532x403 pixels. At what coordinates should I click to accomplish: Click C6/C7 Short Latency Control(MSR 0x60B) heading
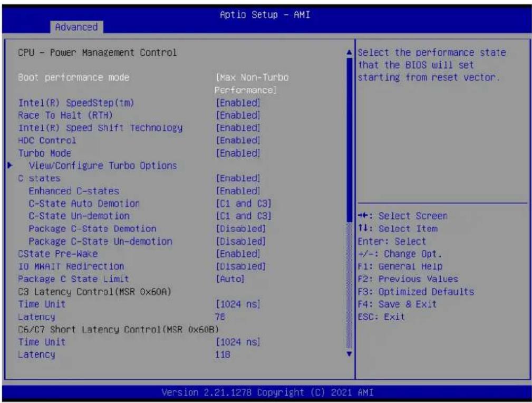119,329
